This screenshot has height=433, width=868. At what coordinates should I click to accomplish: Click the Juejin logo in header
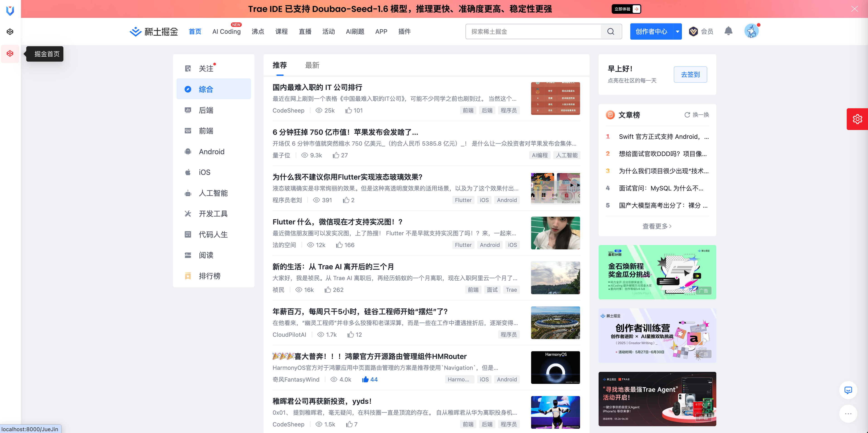click(154, 31)
